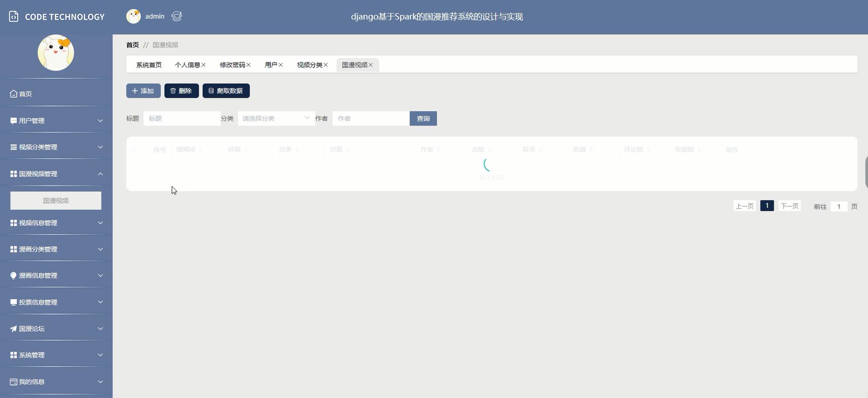Screen dimensions: 868x398
Task: Expand the 漫画分类管理 chevron
Action: (100, 249)
